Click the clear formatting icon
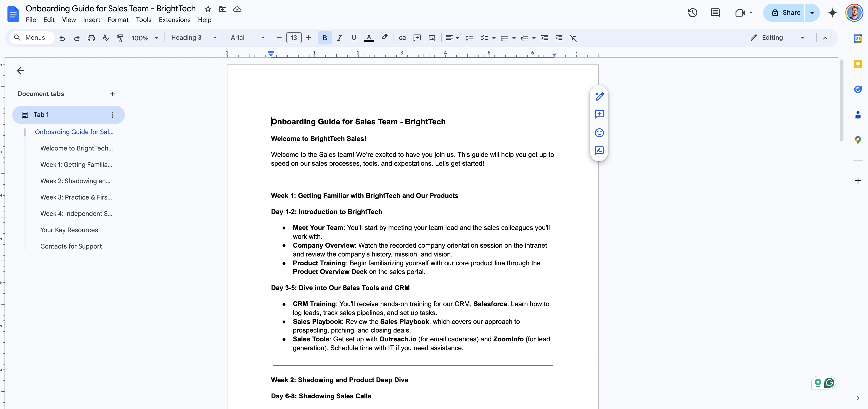The image size is (868, 409). coord(573,38)
